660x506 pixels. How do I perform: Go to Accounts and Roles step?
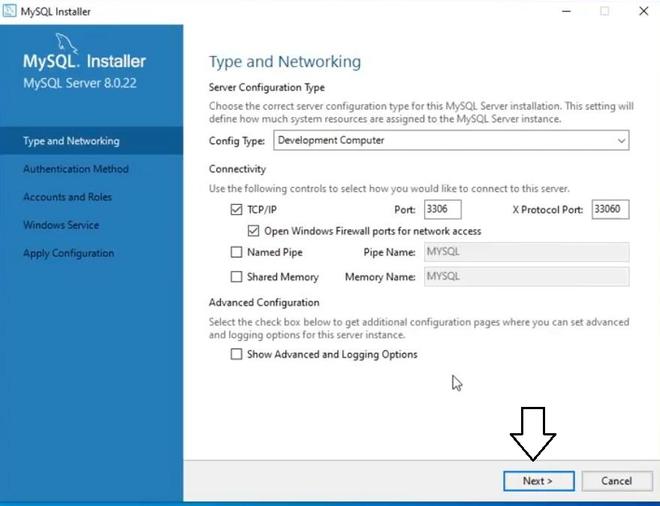tap(67, 197)
